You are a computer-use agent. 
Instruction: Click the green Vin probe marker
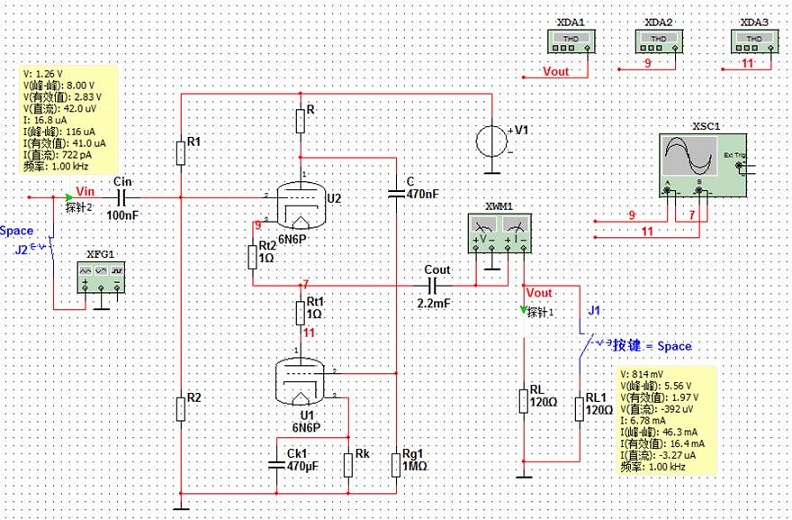[69, 196]
